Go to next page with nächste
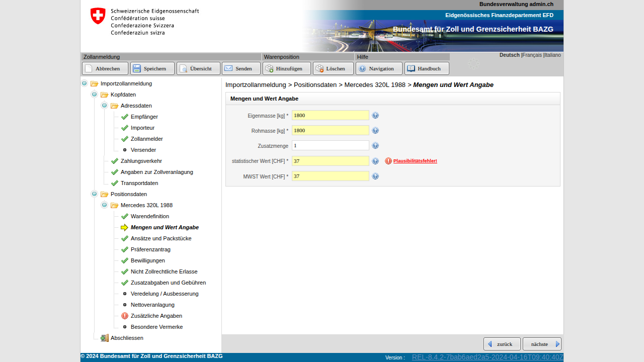Image resolution: width=644 pixels, height=362 pixels. pos(542,344)
